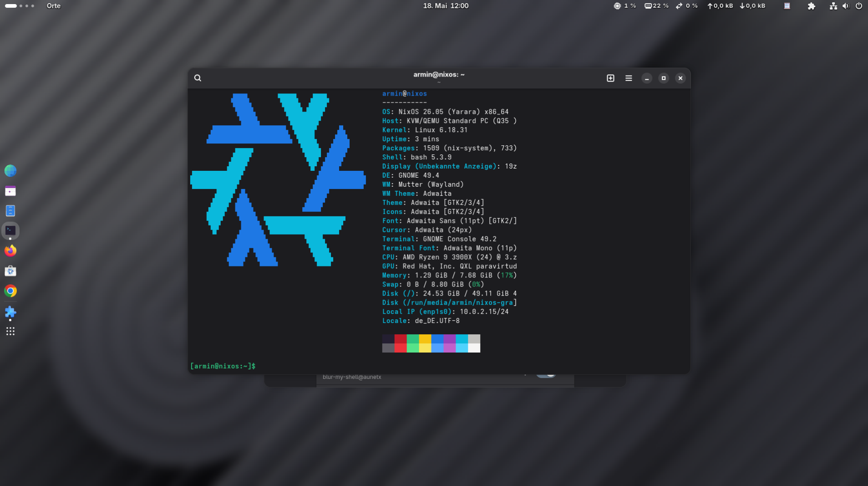Open search in the Console header bar

tap(198, 78)
